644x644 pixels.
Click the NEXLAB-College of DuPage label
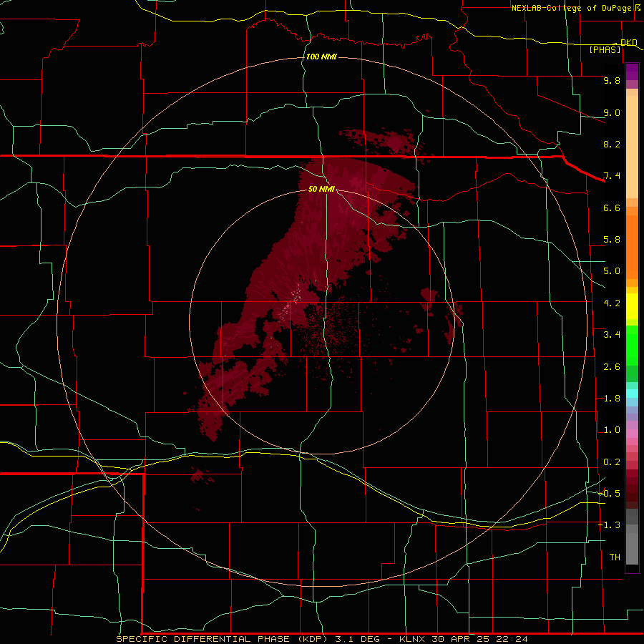tap(573, 8)
